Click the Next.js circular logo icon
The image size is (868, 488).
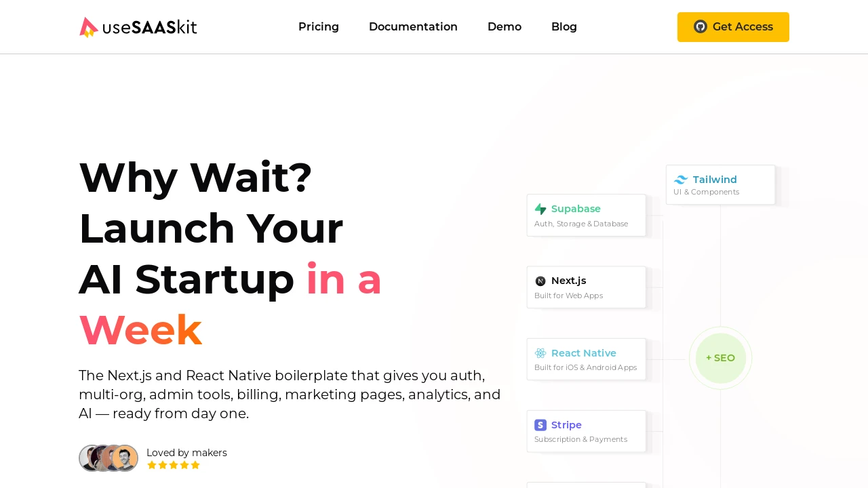tap(540, 281)
